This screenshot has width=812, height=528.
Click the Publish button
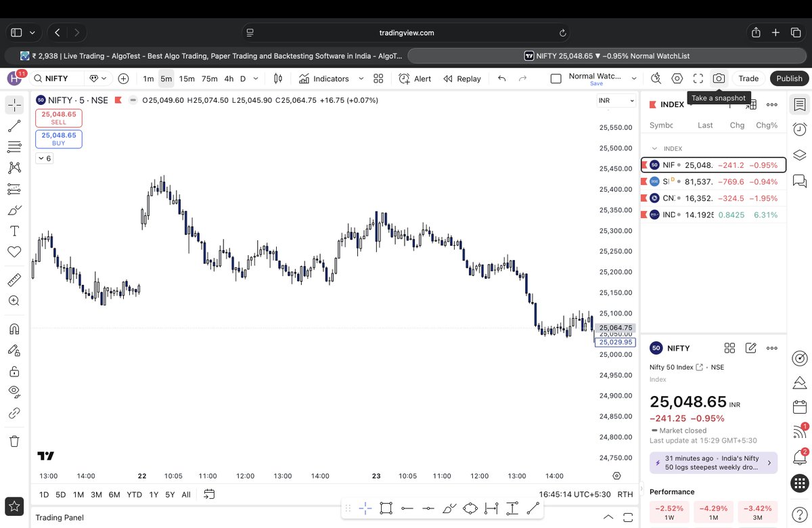pos(789,79)
